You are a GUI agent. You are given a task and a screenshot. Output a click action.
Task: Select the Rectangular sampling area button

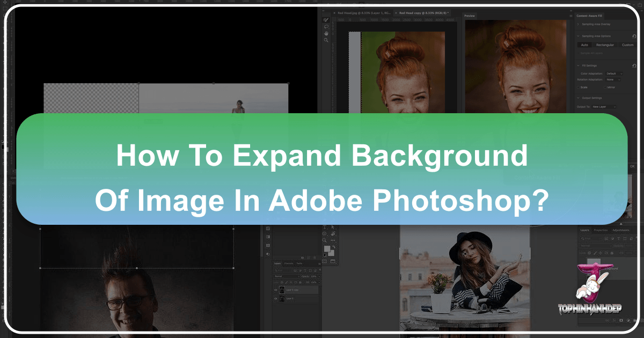606,45
